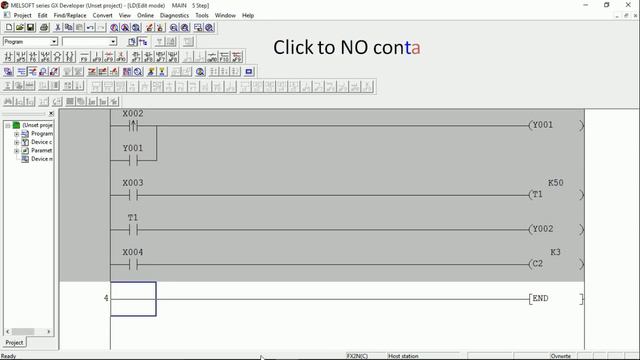640x360 pixels.
Task: Close the project list side panel
Action: [51, 113]
